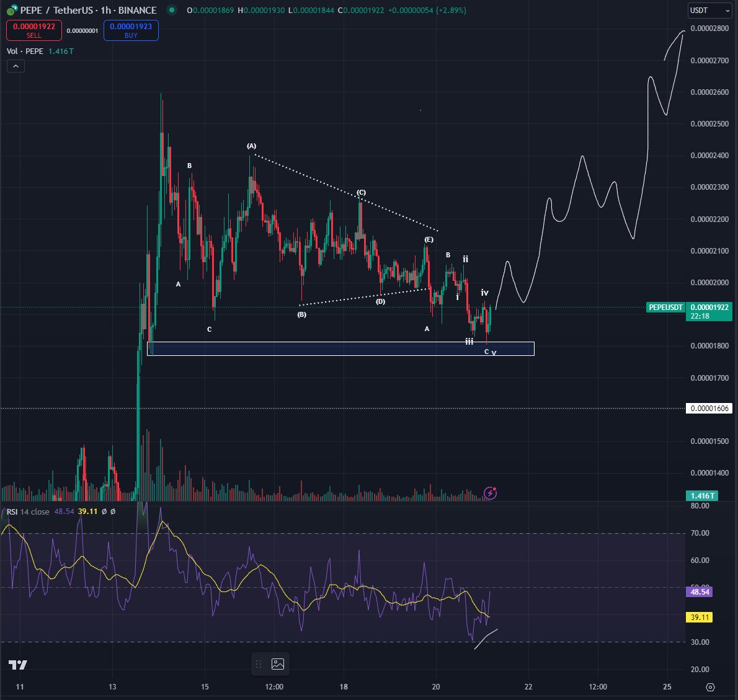
Task: Click the 70.00 RSI axis label
Action: [x=700, y=533]
